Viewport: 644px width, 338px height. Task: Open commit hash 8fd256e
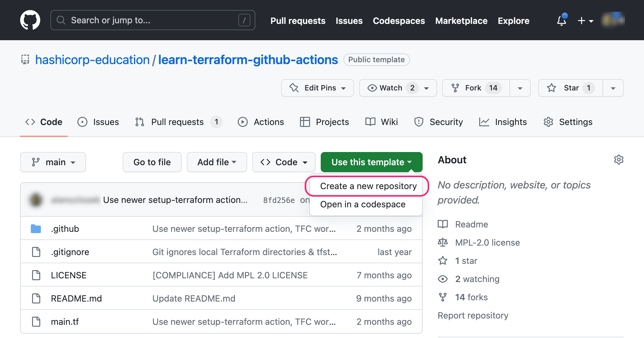point(279,200)
